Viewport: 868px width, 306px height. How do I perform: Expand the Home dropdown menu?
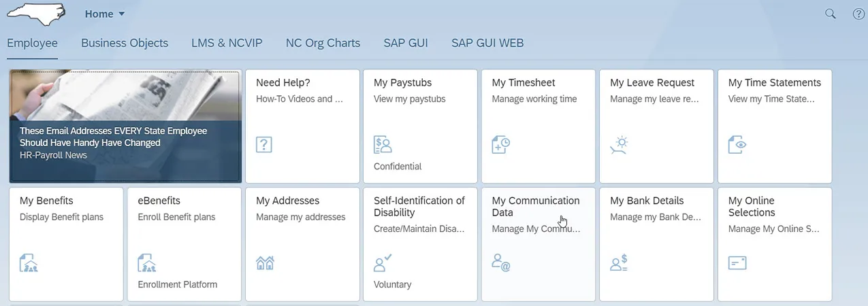(105, 14)
